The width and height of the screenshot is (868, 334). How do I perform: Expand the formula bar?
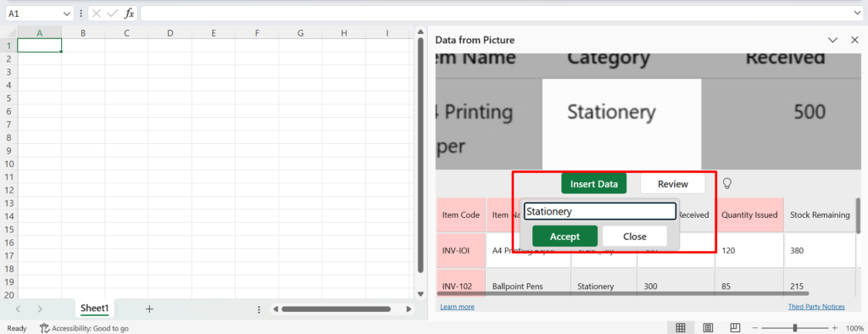point(859,14)
